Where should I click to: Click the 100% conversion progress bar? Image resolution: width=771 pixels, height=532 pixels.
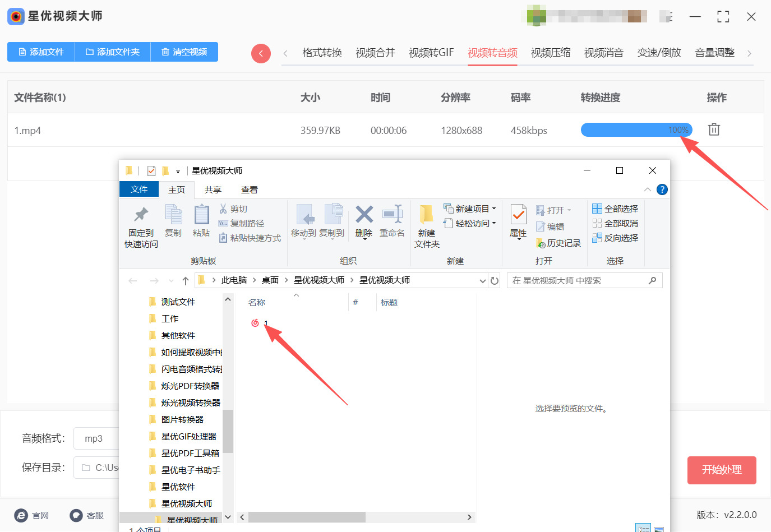[x=636, y=129]
